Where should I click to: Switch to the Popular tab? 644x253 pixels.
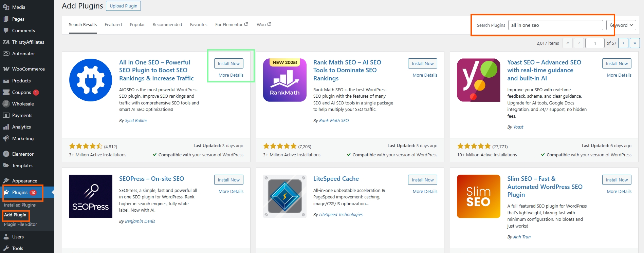click(x=137, y=25)
